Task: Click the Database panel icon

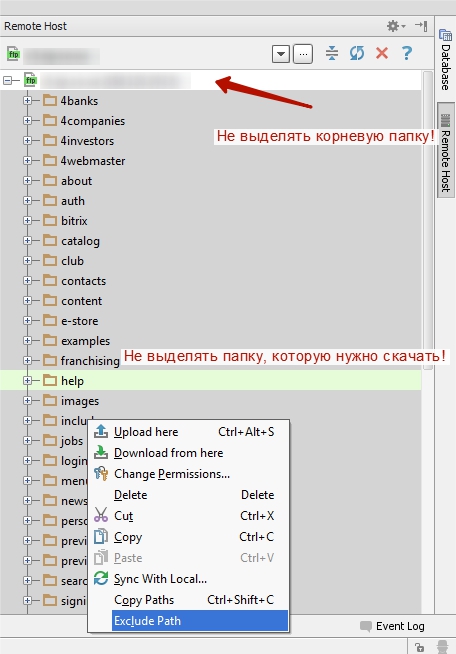Action: tap(446, 35)
